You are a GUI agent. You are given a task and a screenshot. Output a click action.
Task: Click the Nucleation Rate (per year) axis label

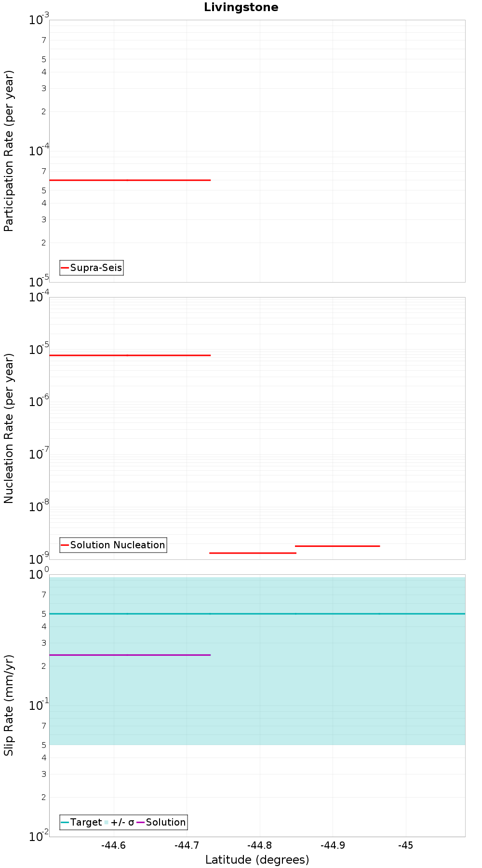click(x=9, y=428)
